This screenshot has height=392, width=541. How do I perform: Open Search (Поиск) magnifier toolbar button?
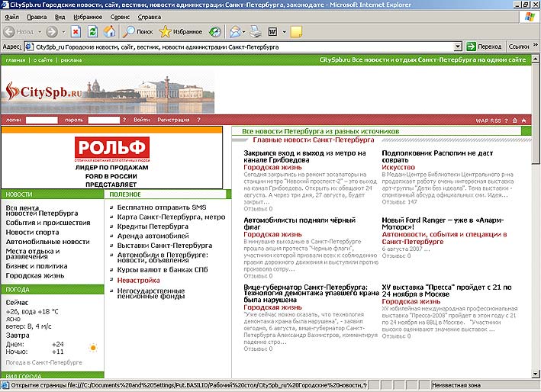point(138,32)
